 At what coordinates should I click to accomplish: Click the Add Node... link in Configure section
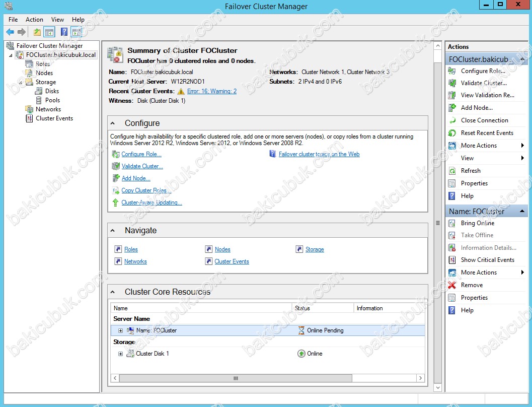click(136, 178)
